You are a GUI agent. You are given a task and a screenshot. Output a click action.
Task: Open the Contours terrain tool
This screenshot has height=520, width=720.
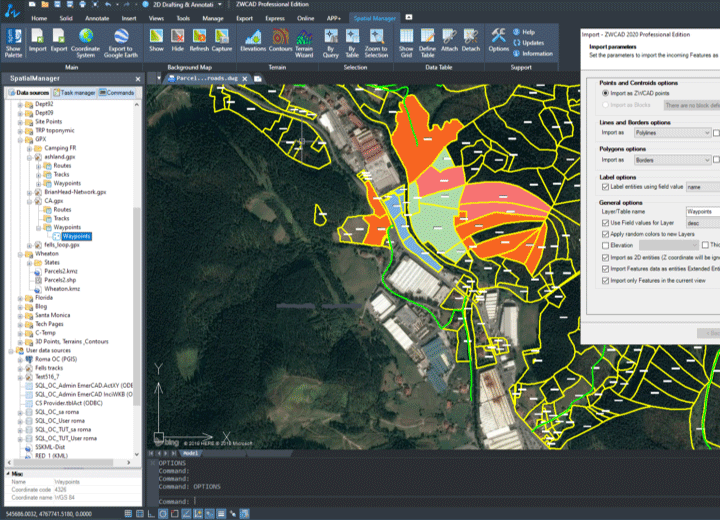280,40
